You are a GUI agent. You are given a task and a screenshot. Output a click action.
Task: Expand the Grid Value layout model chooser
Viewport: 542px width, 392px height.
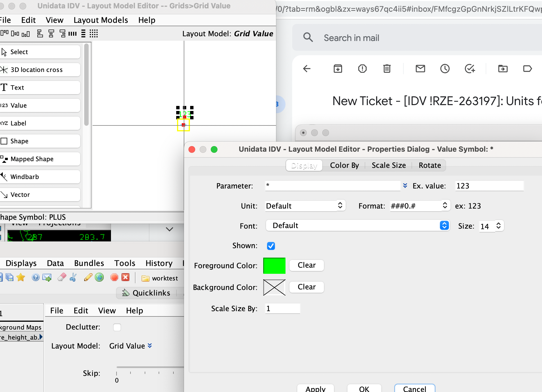pos(150,346)
